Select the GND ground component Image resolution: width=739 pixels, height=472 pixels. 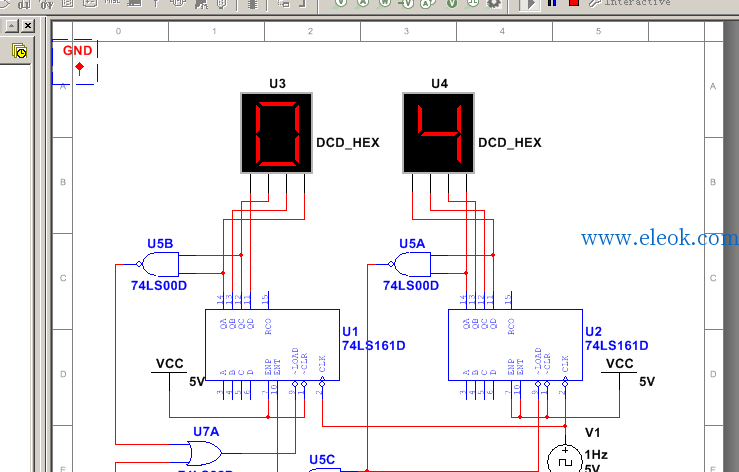click(x=75, y=62)
